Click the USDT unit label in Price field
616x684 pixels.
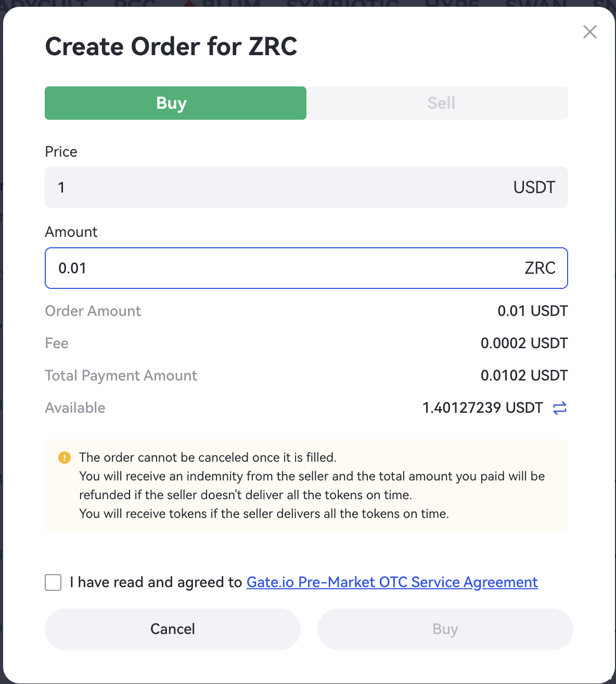coord(534,187)
